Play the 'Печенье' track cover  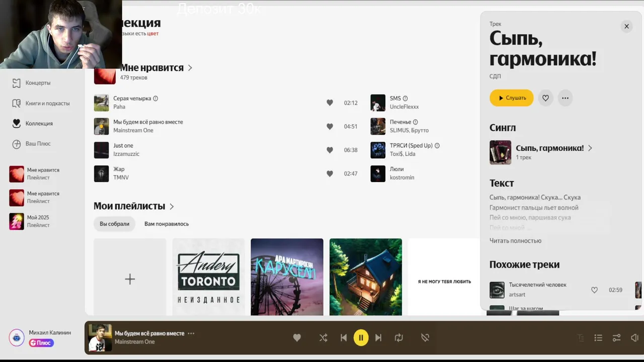378,126
